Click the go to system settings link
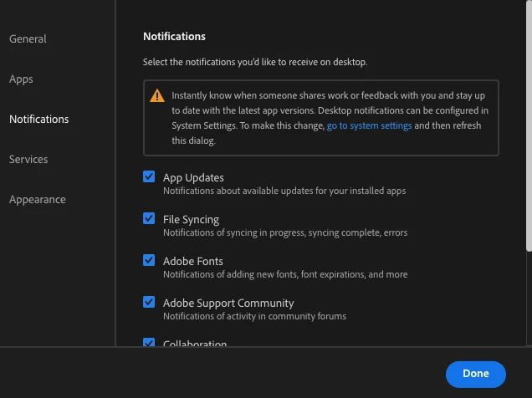Screen dimensions: 532x398 [x=369, y=125]
